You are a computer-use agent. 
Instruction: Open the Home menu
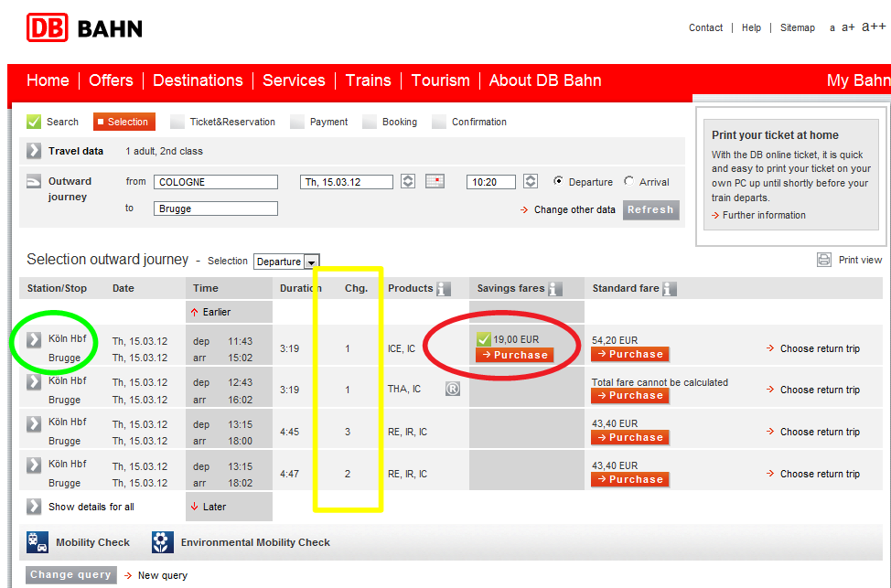click(x=48, y=80)
